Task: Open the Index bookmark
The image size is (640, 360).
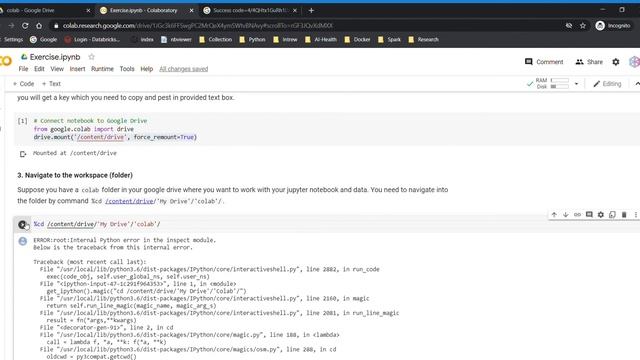Action: point(142,40)
